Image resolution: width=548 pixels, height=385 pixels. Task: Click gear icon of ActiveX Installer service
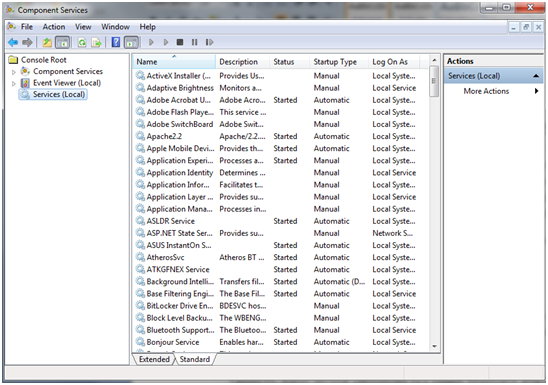click(140, 75)
